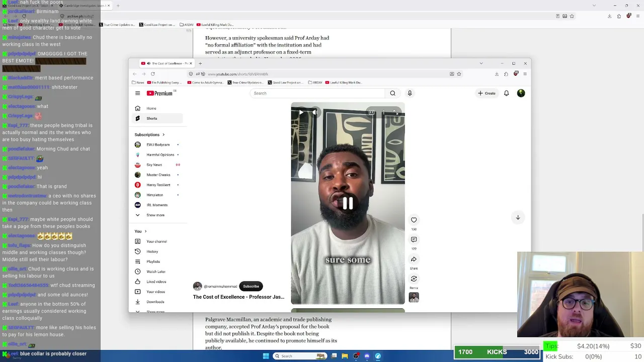
Task: Click the YouTube Premium logo
Action: (159, 93)
